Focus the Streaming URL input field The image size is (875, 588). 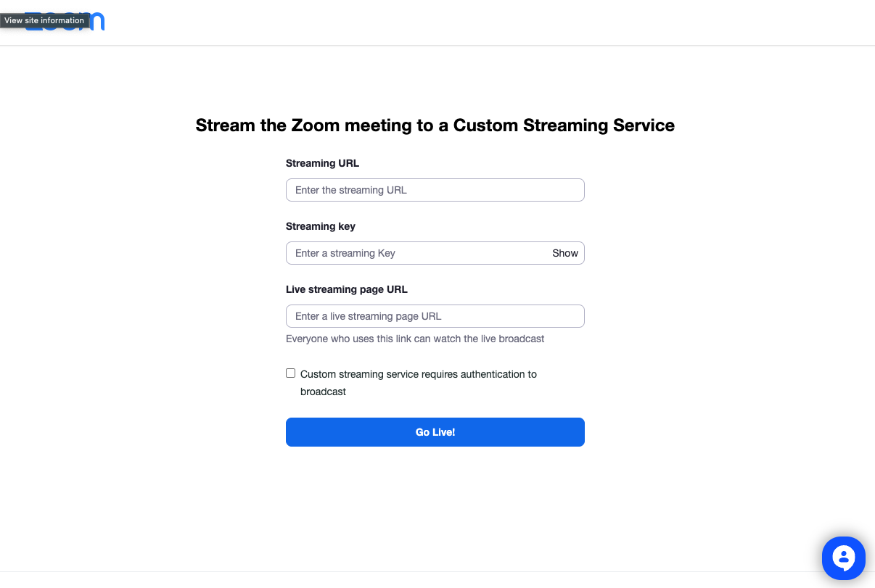pos(435,190)
